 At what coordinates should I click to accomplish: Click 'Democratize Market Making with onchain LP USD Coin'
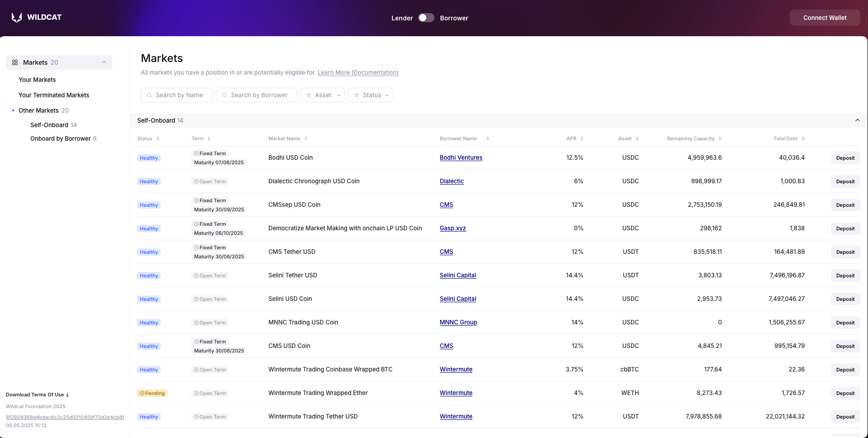[345, 228]
